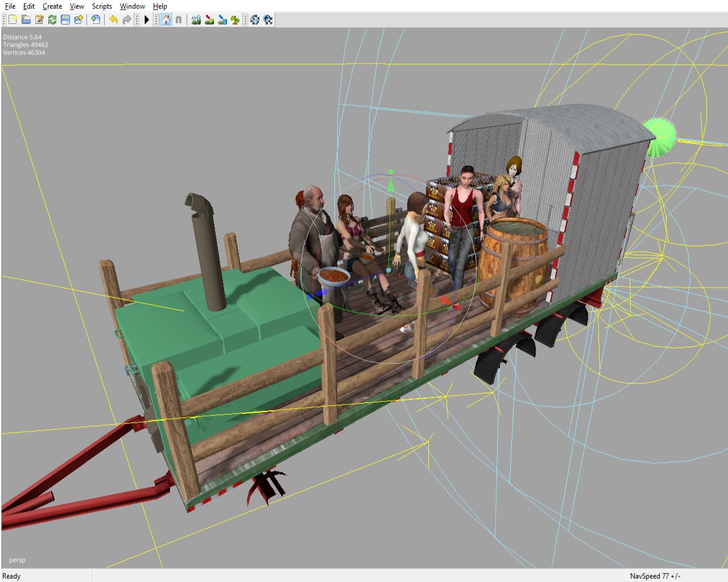Image resolution: width=728 pixels, height=582 pixels.
Task: Toggle terrain sculpt mode icon
Action: [196, 20]
